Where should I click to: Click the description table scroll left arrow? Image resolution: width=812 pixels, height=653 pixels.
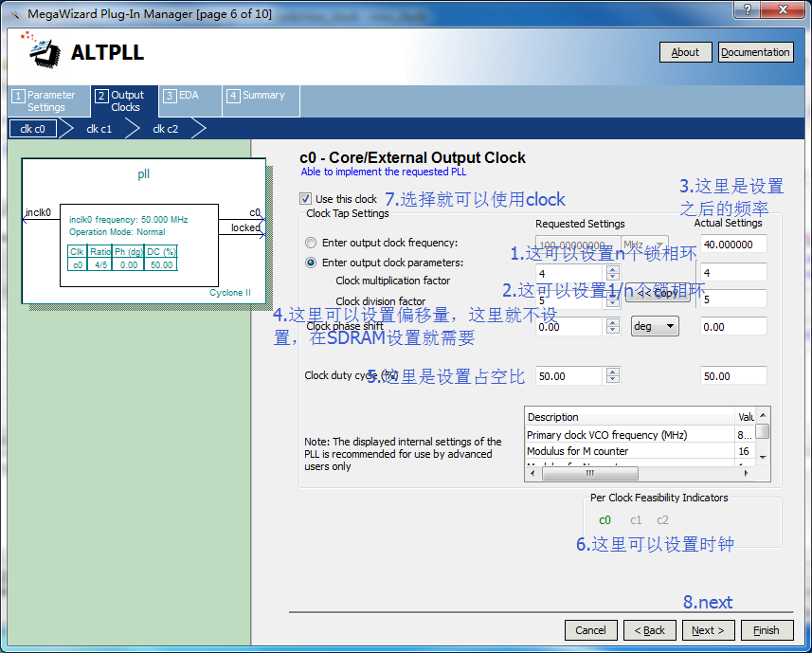[x=532, y=473]
